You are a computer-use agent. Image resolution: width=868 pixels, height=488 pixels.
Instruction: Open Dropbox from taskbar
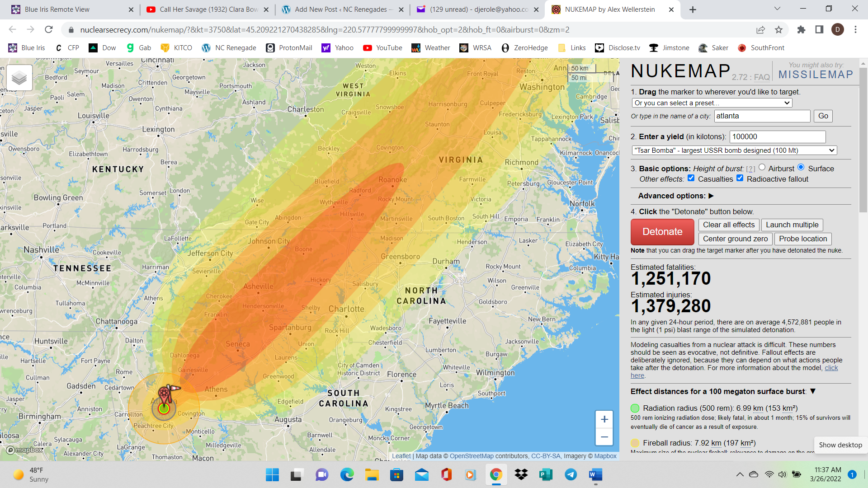click(521, 474)
